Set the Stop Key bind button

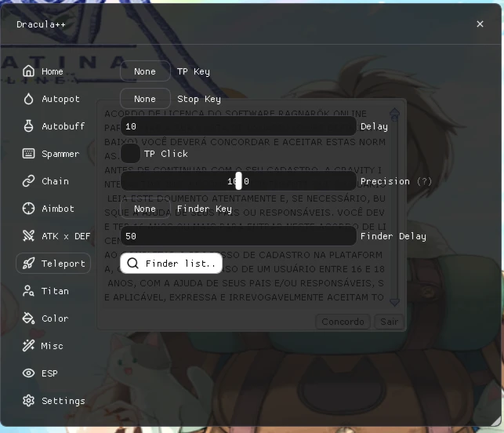click(x=145, y=99)
